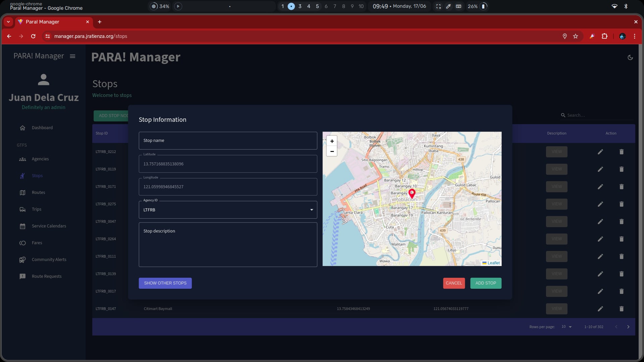Delete stop LTFRB_0147 with trash icon

pyautogui.click(x=621, y=309)
